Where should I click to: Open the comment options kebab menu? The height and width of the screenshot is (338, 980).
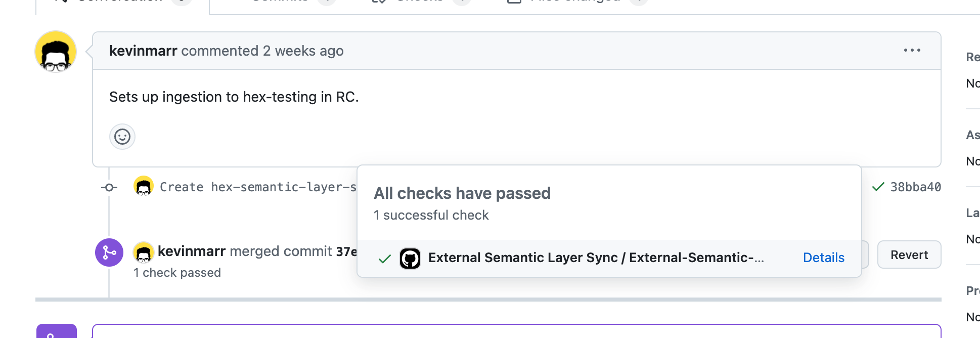pos(912,51)
